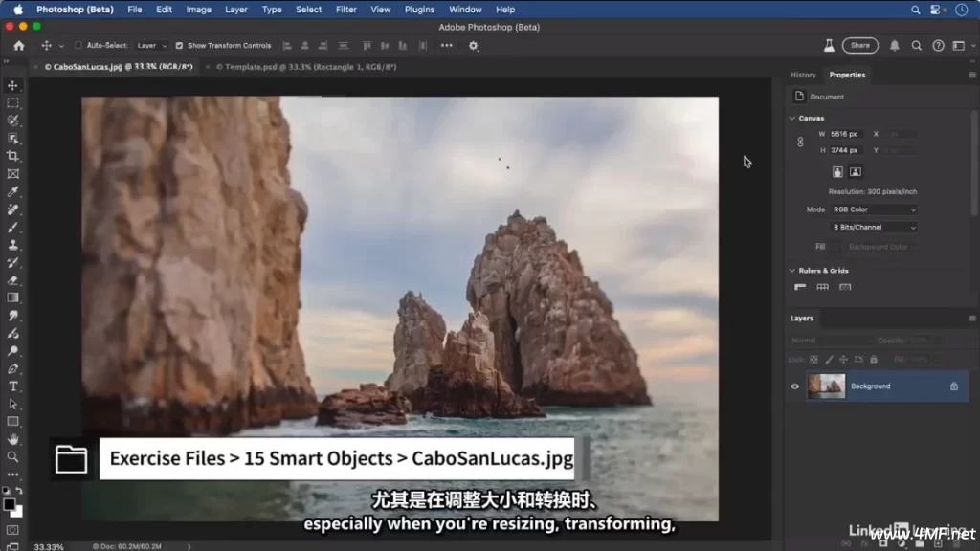980x551 pixels.
Task: Disable Show Transform Controls
Action: point(179,45)
